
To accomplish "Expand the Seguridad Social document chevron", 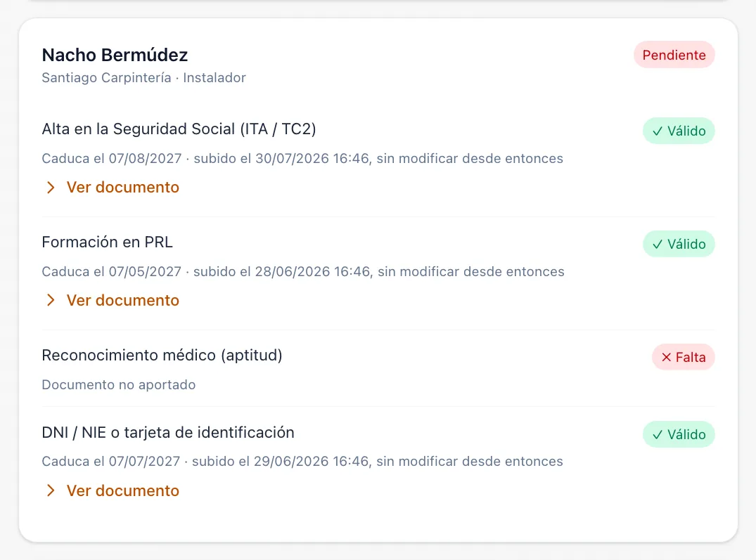I will pyautogui.click(x=51, y=188).
